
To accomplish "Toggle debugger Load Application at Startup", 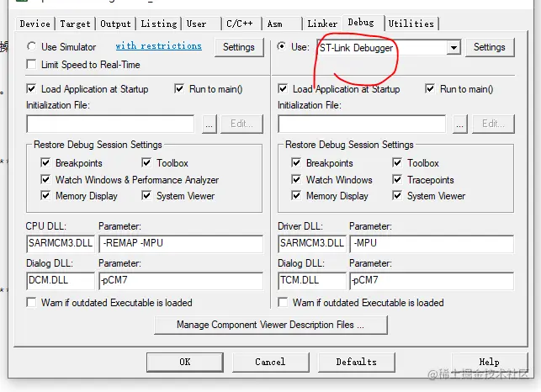I will tap(283, 88).
